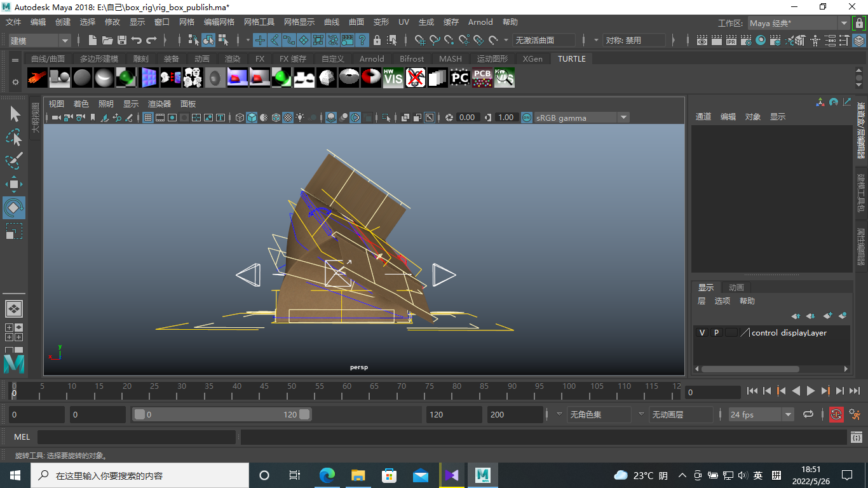
Task: Click the PC shelf icon in TURTLE
Action: tap(460, 78)
